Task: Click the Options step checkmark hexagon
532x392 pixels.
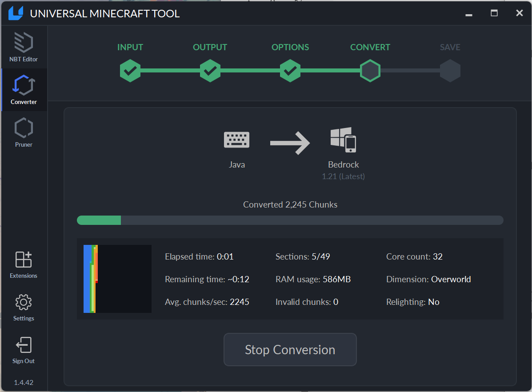Action: click(x=290, y=71)
